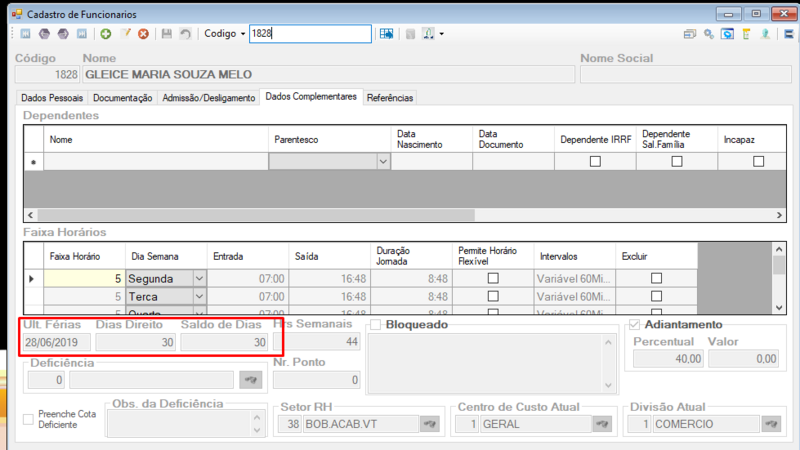Open lookup for Setor RH BOB.ACAB.VT

click(430, 424)
